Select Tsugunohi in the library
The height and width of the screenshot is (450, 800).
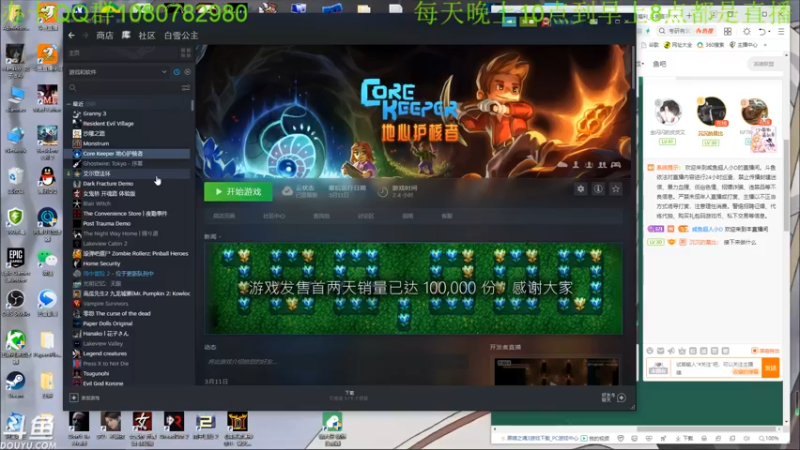click(96, 373)
